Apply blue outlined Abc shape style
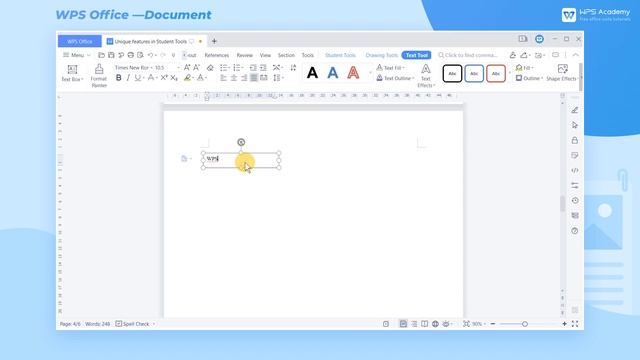Image resolution: width=640 pixels, height=360 pixels. (474, 73)
